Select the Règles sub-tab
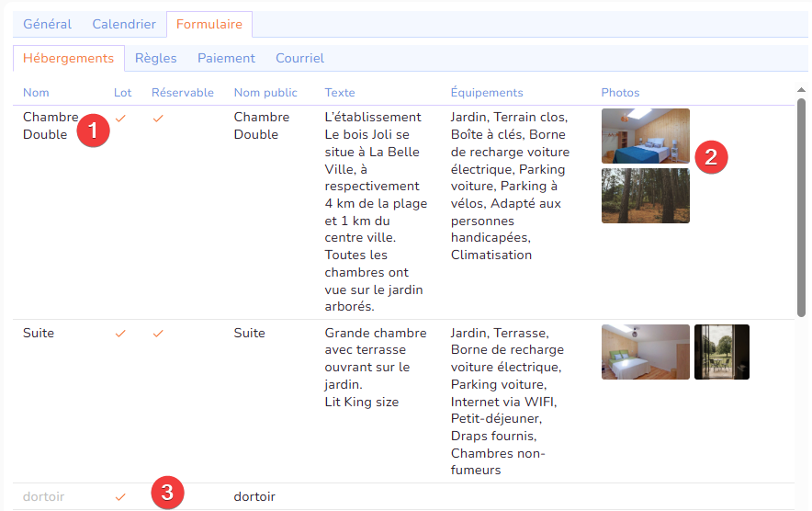 pos(155,58)
